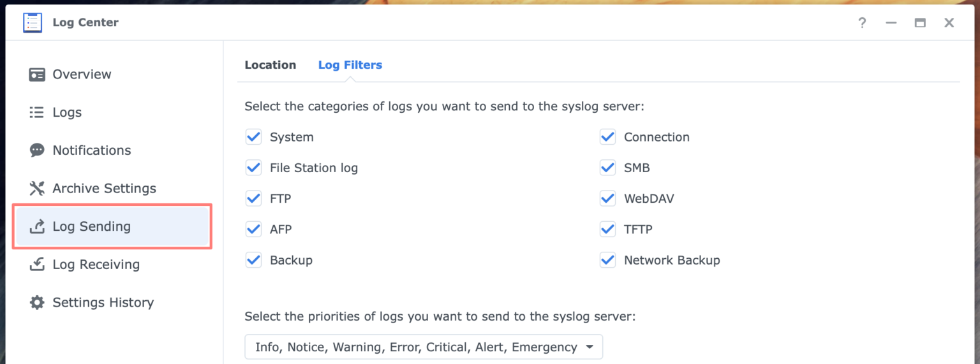Click the Settings History gear icon
Viewport: 980px width, 364px height.
tap(37, 303)
